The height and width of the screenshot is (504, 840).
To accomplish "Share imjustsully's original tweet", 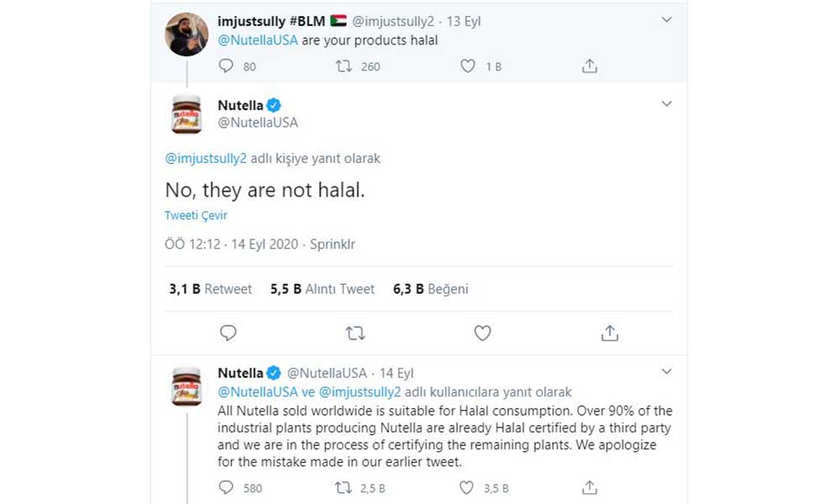I will [x=590, y=66].
